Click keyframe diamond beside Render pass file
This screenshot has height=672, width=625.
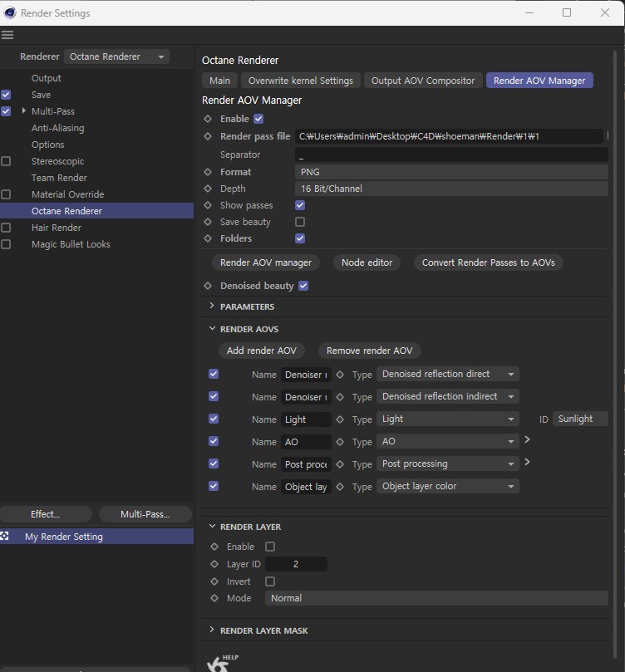pyautogui.click(x=208, y=136)
